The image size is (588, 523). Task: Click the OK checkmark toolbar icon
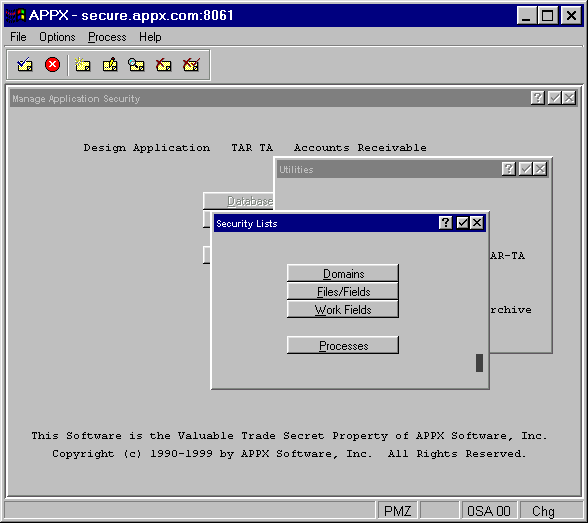[25, 65]
